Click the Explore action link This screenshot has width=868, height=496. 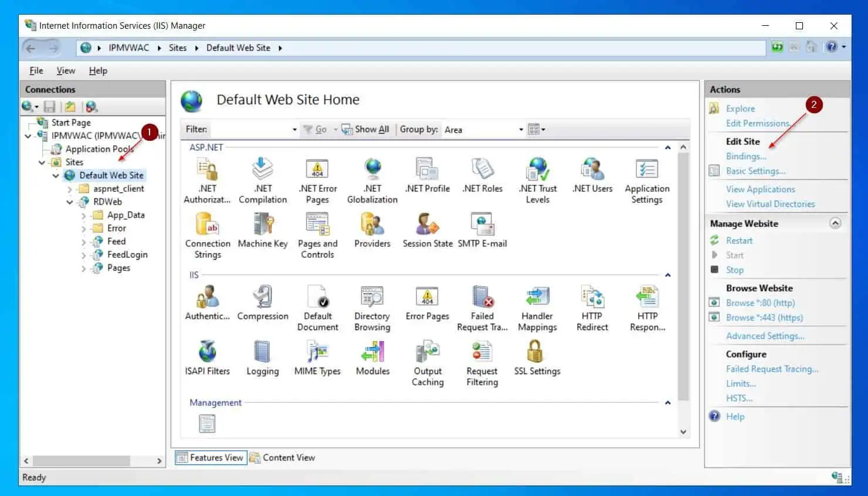740,109
